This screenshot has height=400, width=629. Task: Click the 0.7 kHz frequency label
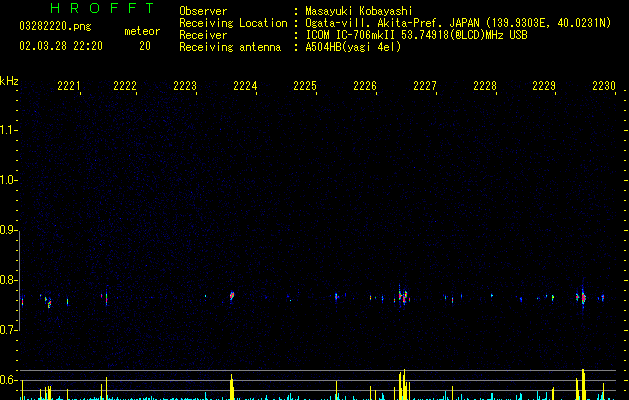tap(8, 330)
